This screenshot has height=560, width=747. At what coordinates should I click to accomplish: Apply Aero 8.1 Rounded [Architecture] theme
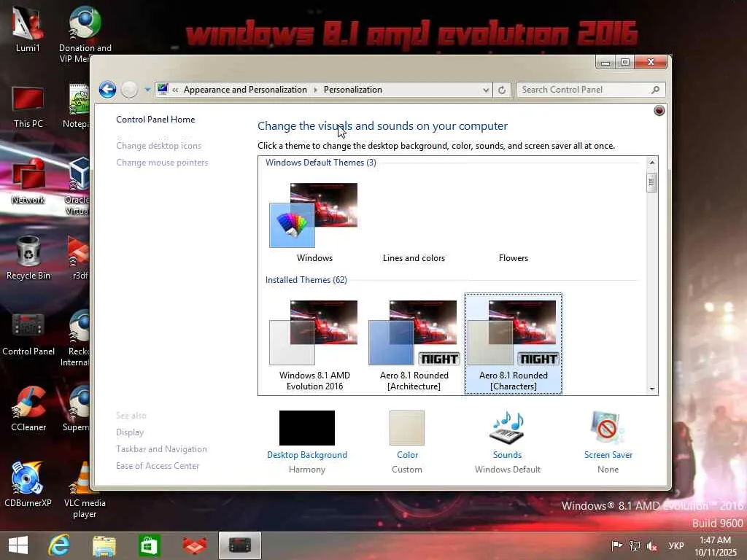(414, 344)
